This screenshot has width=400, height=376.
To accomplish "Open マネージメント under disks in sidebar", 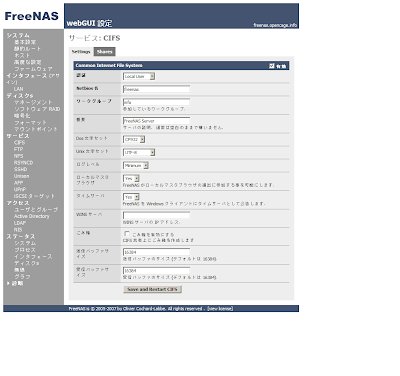I will (33, 102).
